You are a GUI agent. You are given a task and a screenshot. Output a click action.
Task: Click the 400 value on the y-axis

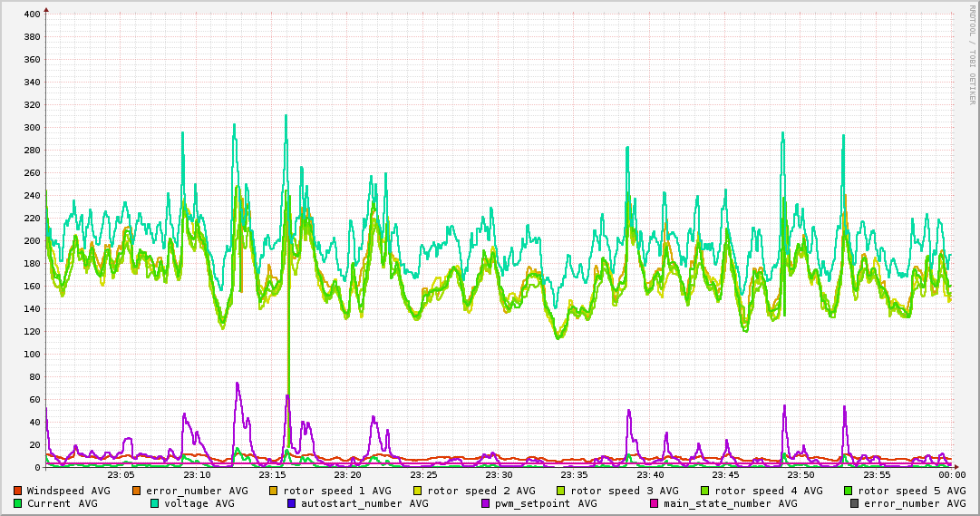[x=31, y=14]
